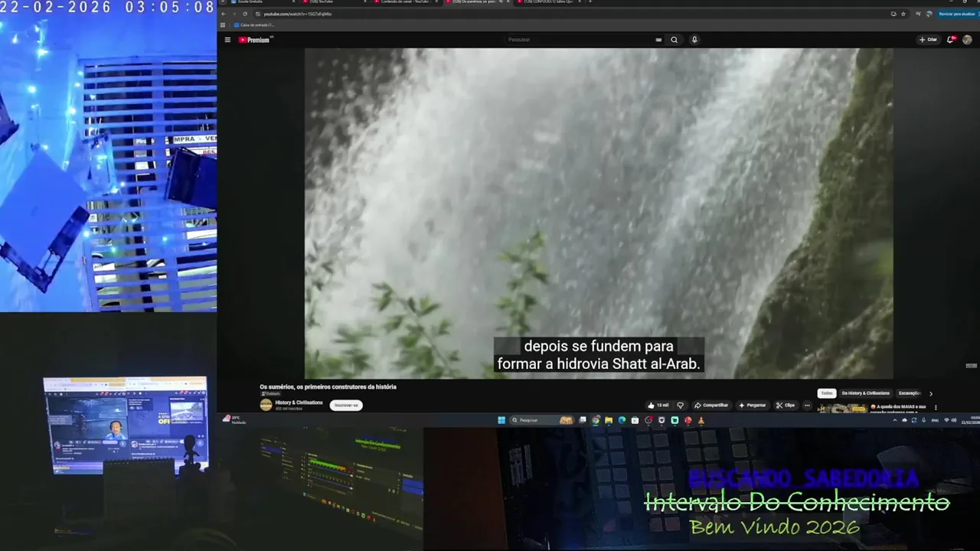Select the Todos filter chip
980x551 pixels.
pos(827,393)
